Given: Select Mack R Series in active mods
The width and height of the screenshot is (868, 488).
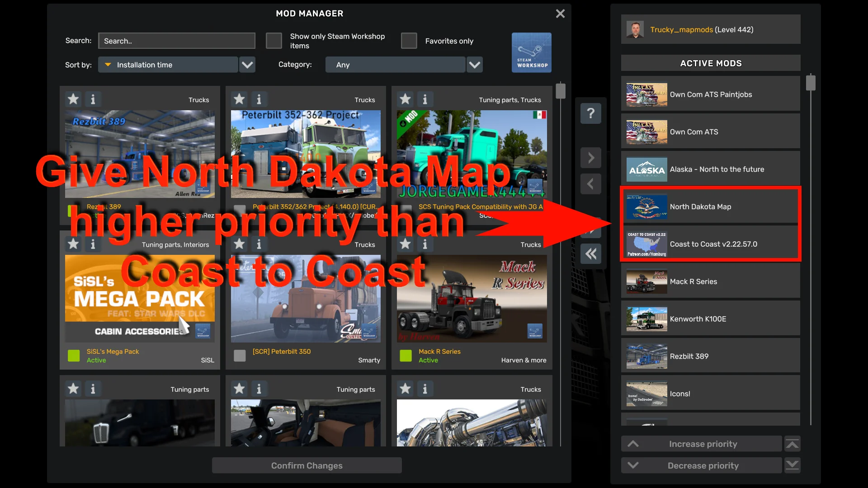Looking at the screenshot, I should point(710,282).
